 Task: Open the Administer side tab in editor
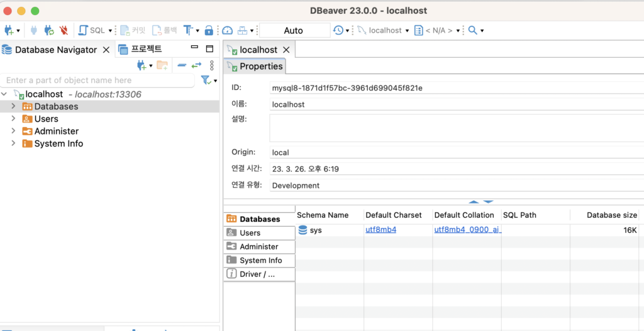pyautogui.click(x=259, y=246)
